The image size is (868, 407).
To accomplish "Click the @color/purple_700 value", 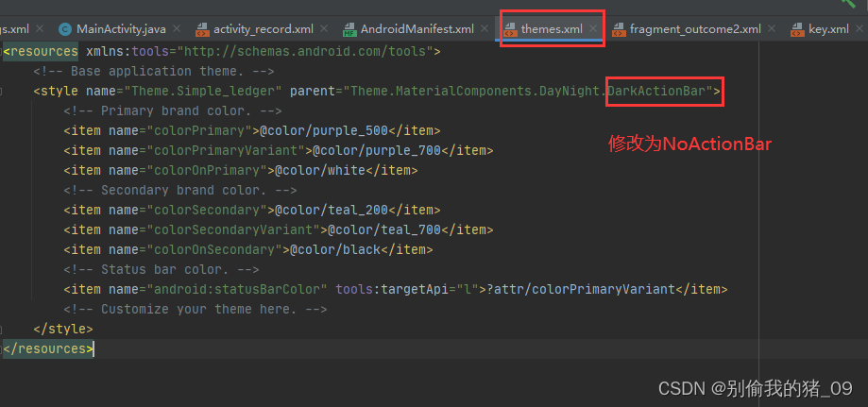I will (378, 150).
